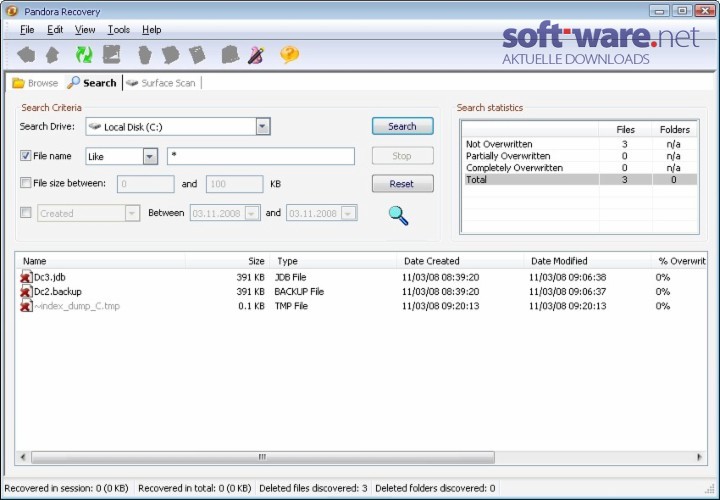Image resolution: width=720 pixels, height=500 pixels.
Task: Open the Search Drive dropdown
Action: (263, 126)
